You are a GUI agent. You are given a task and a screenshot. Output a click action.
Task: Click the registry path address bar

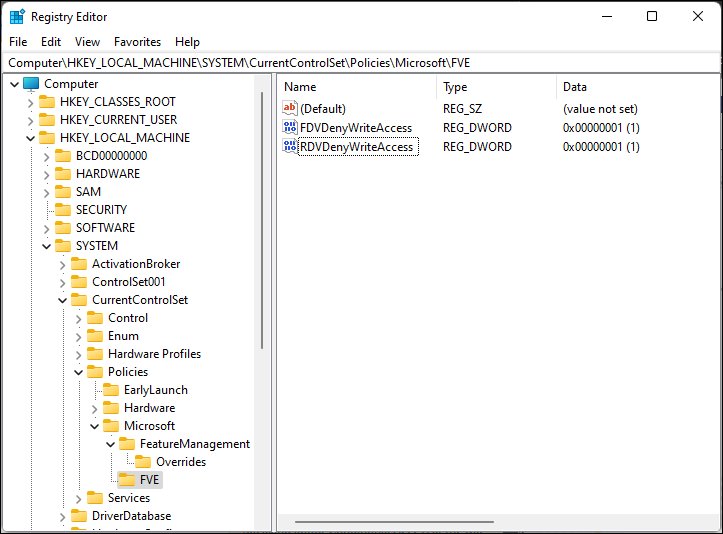(361, 63)
